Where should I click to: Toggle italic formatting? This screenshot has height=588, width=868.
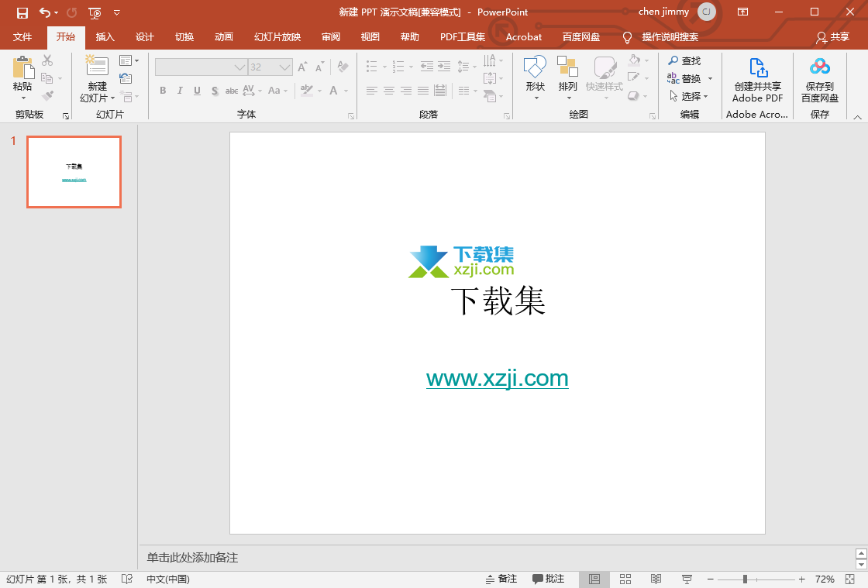(180, 91)
